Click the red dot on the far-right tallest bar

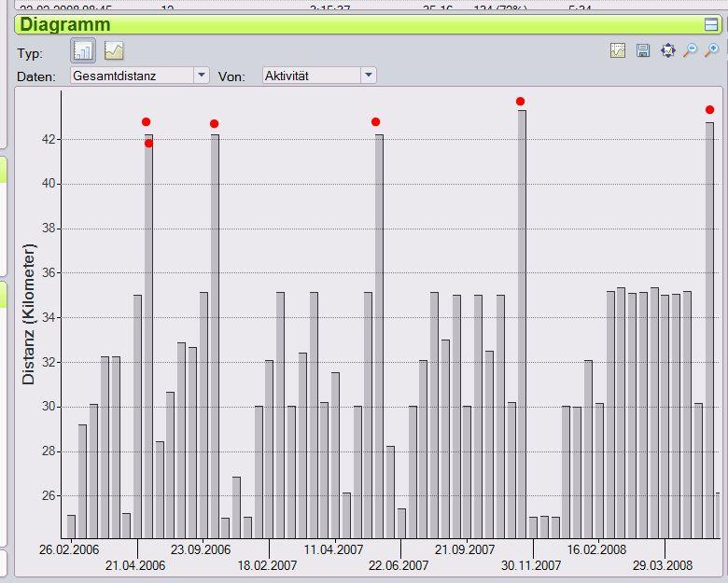pyautogui.click(x=710, y=109)
